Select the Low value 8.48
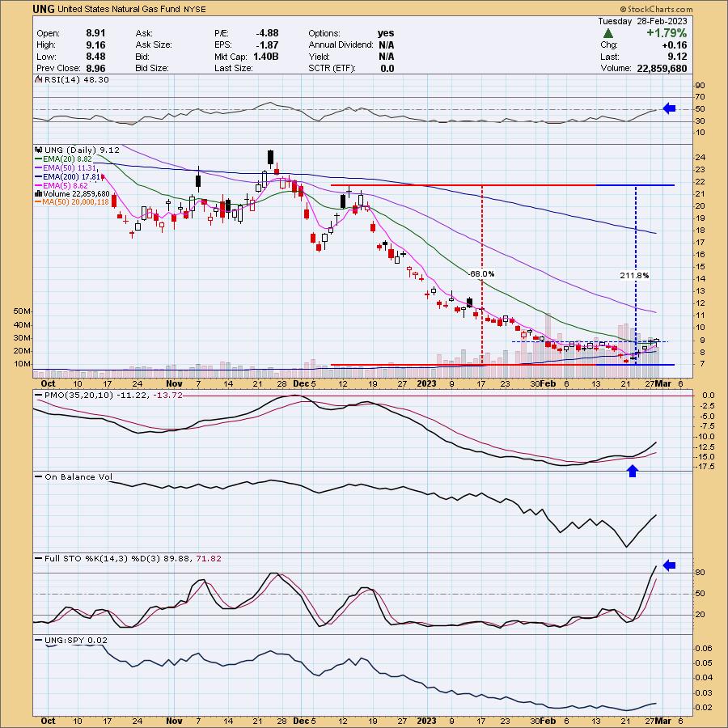Image resolution: width=728 pixels, height=728 pixels. point(95,56)
